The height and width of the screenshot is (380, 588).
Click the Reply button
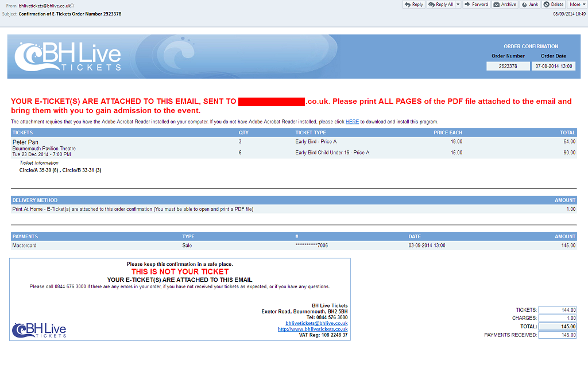coord(413,5)
